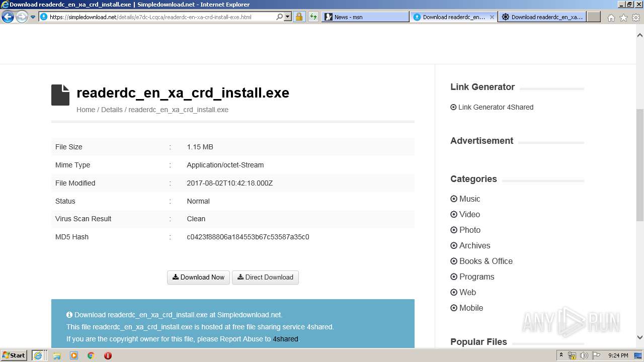Open the red Opera taskbar icon

(108, 355)
